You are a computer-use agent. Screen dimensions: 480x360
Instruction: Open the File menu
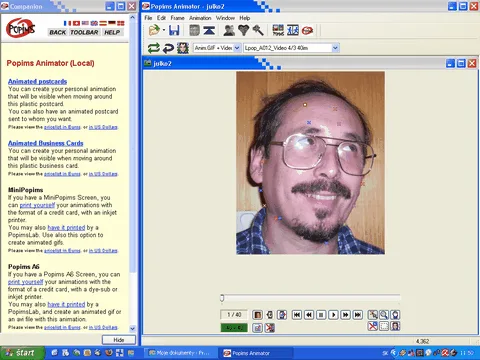pos(148,18)
